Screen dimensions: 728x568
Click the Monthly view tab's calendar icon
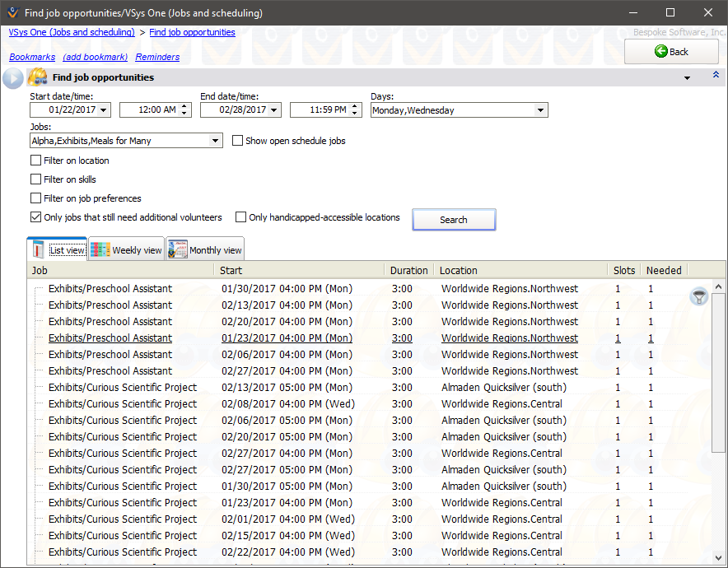[x=177, y=248]
